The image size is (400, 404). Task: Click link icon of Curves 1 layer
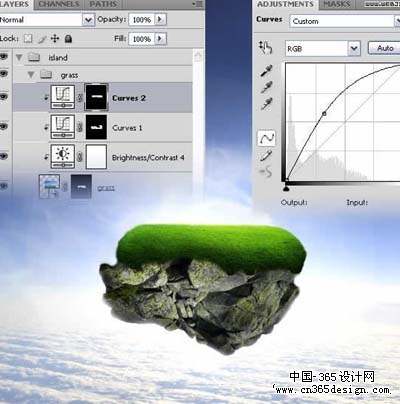(x=80, y=127)
